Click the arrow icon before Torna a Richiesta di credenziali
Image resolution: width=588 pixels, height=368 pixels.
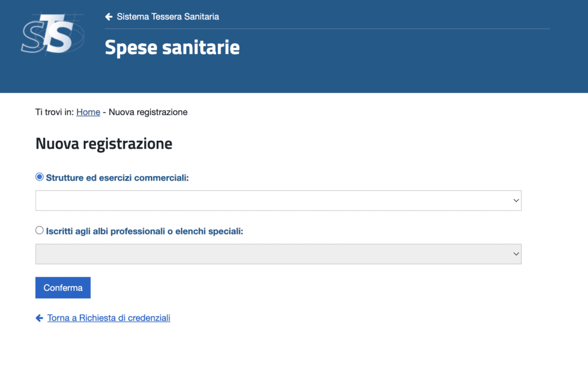(39, 317)
